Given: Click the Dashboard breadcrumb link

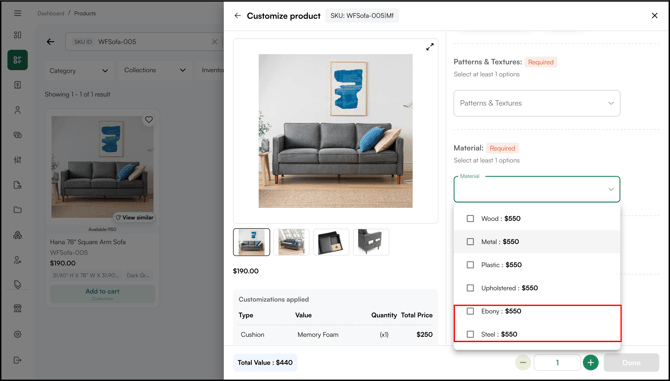Looking at the screenshot, I should pyautogui.click(x=50, y=13).
